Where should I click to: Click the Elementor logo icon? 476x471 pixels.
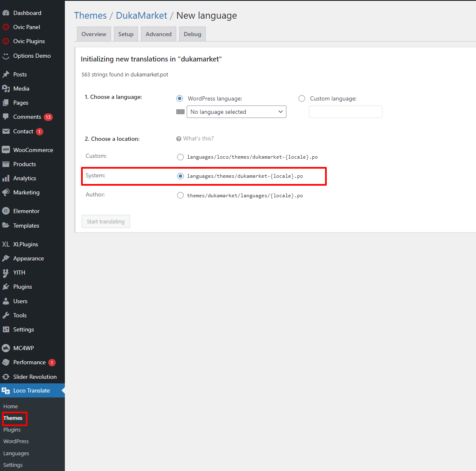click(6, 211)
